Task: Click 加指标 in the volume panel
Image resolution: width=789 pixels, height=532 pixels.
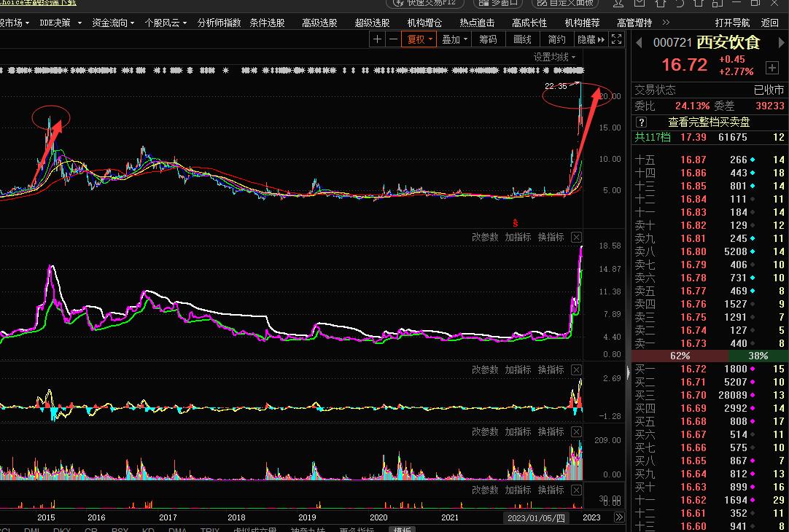Action: point(518,431)
